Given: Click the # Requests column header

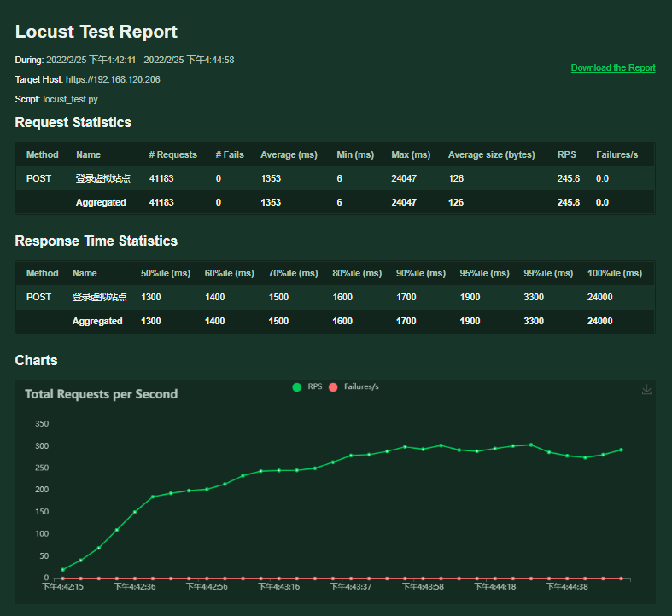Looking at the screenshot, I should point(172,154).
